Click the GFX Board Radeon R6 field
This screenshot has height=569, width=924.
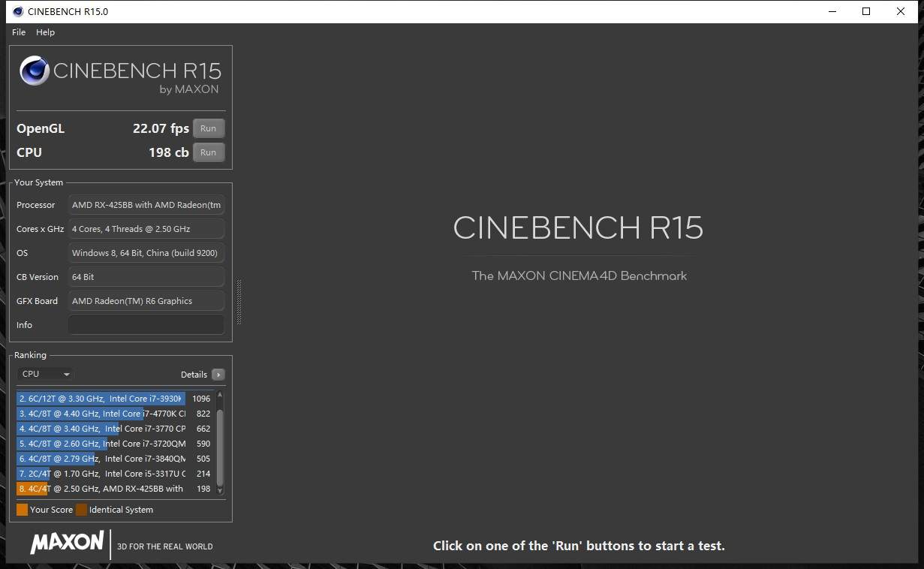point(146,301)
